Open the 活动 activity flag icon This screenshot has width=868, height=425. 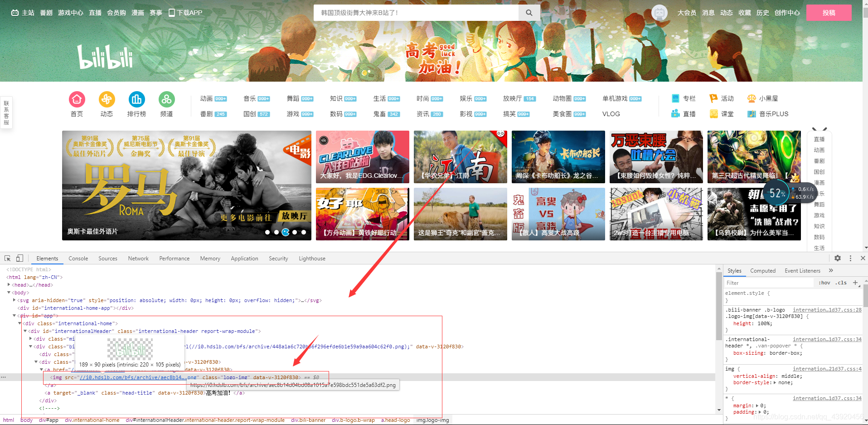[x=713, y=98]
